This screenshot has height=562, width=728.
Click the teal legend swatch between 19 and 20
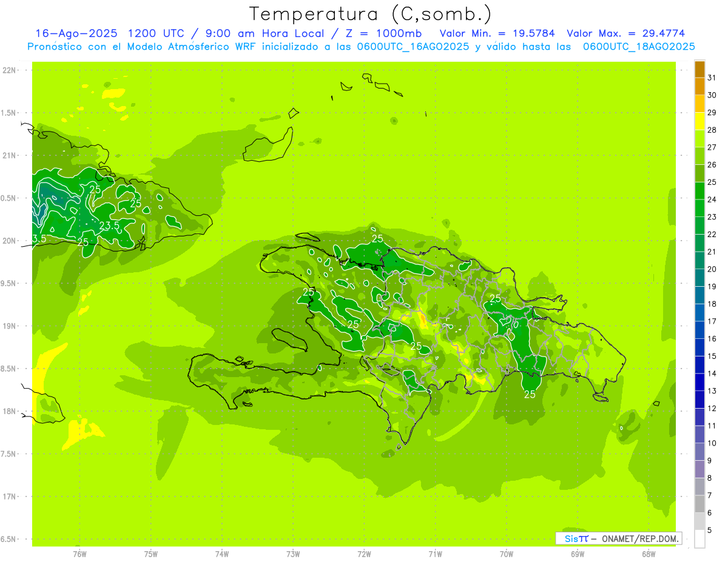coord(699,278)
